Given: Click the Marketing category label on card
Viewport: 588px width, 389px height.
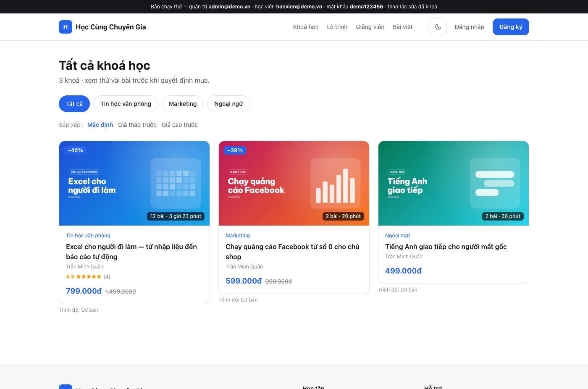Looking at the screenshot, I should click(x=238, y=236).
